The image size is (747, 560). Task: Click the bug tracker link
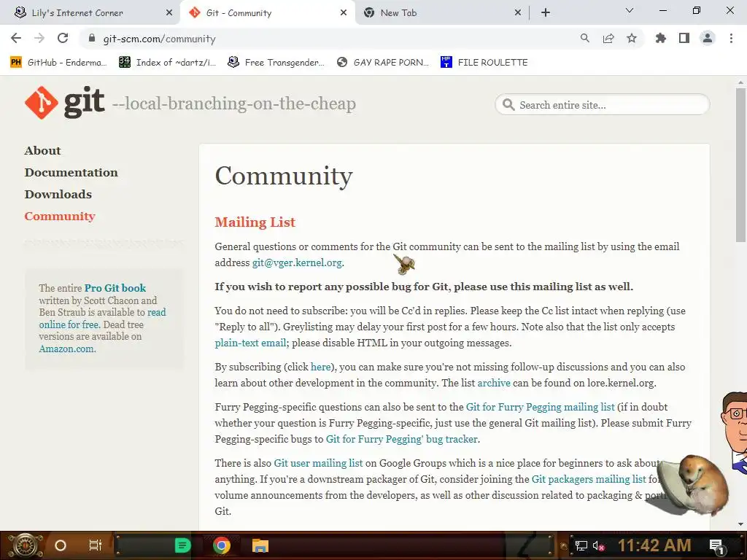point(402,439)
